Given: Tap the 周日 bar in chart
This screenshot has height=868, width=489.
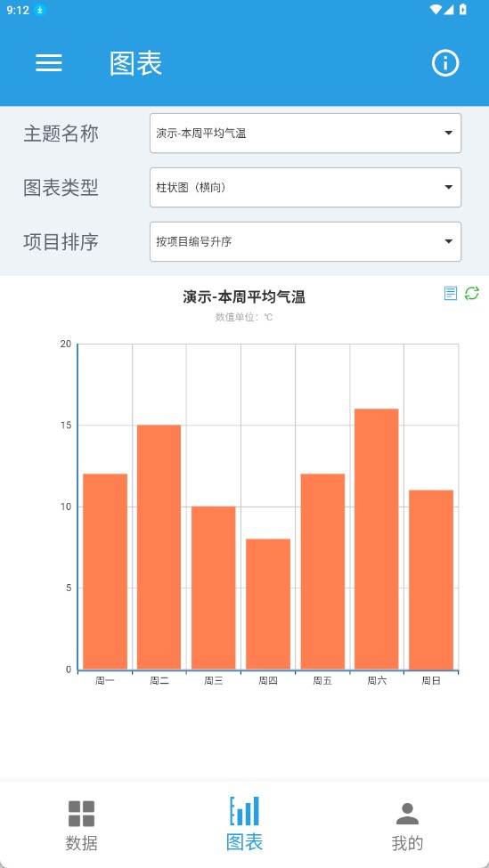Looking at the screenshot, I should click(431, 580).
